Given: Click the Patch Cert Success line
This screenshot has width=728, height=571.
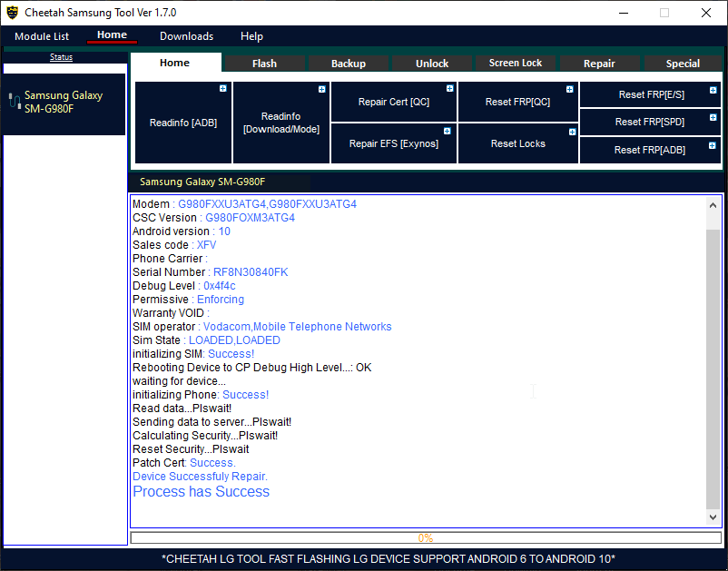Looking at the screenshot, I should [184, 463].
